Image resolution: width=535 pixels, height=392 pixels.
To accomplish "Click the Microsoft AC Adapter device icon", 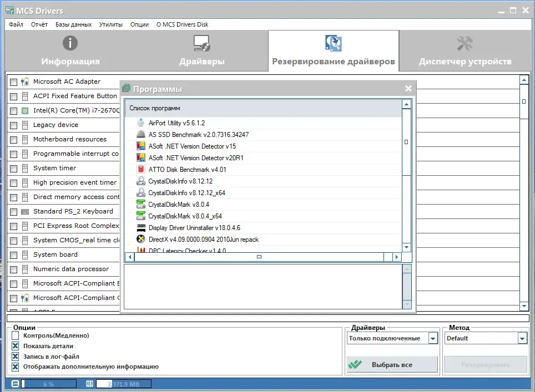I will (x=25, y=82).
